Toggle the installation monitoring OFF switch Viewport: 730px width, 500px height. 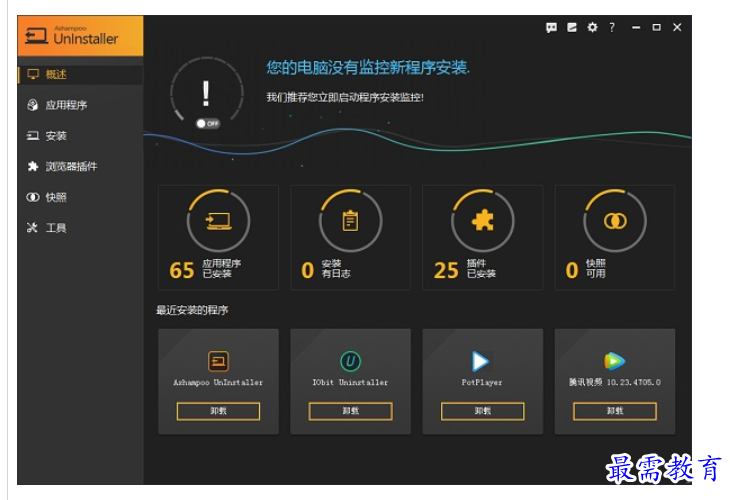click(x=208, y=123)
